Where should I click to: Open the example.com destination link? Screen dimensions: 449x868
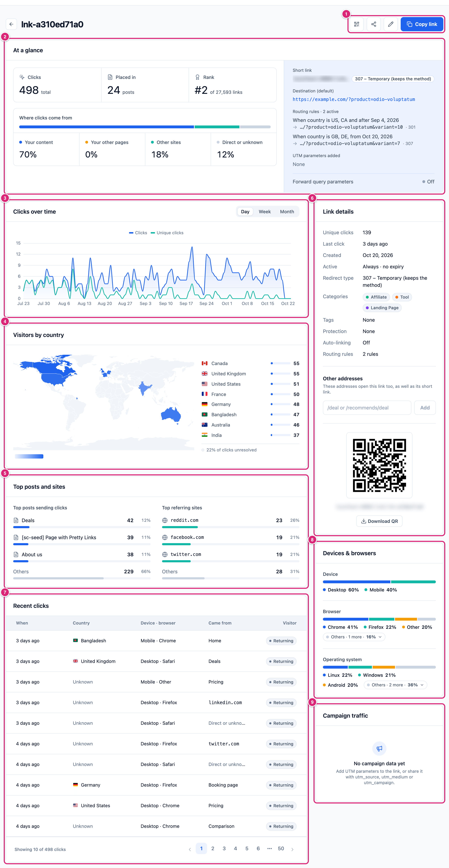coord(354,99)
